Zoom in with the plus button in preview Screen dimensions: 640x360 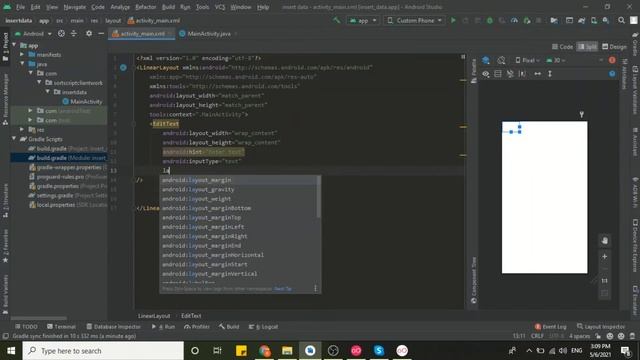tap(604, 256)
